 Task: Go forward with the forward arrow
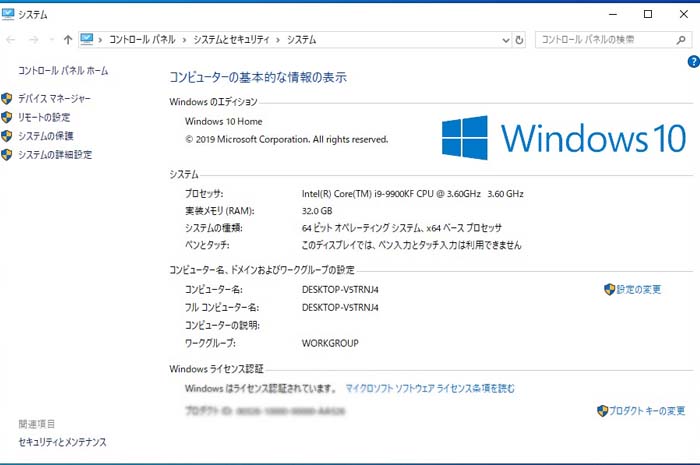(33, 40)
